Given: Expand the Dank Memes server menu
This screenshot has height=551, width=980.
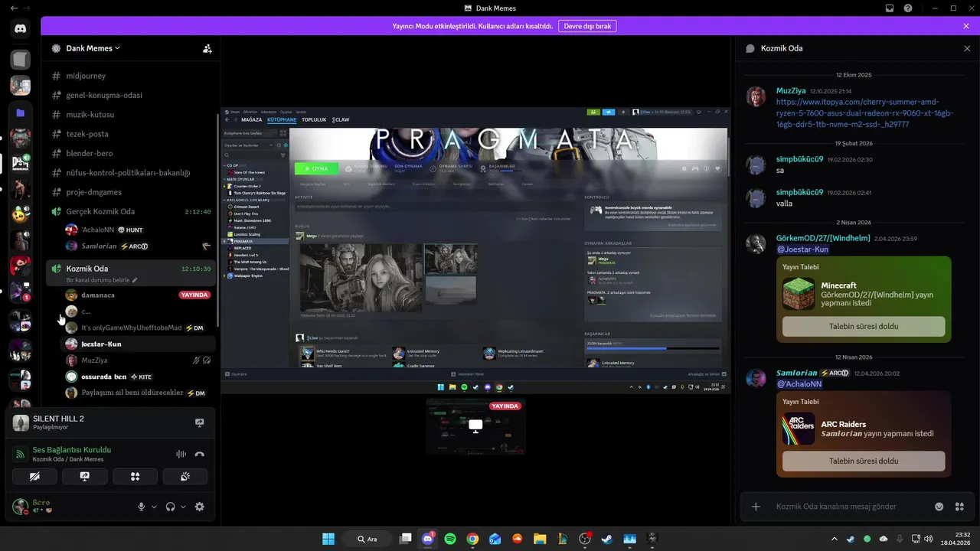Looking at the screenshot, I should pyautogui.click(x=93, y=48).
